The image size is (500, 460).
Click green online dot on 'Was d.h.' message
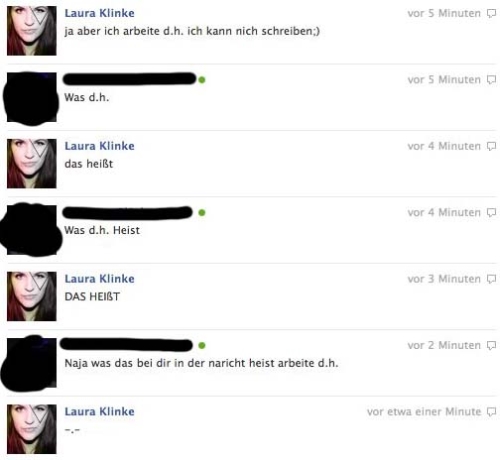202,80
